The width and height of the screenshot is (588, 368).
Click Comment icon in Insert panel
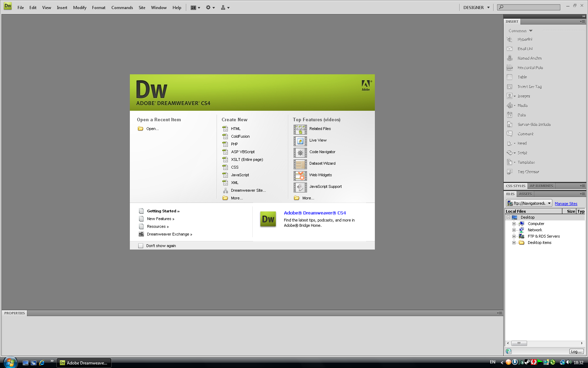(510, 134)
